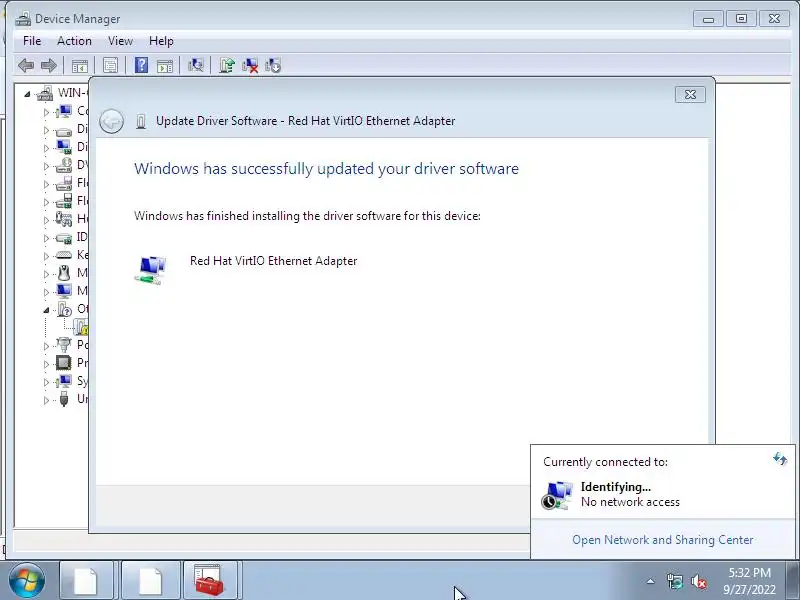The height and width of the screenshot is (600, 800).
Task: Click the Back arrow in Device Manager toolbar
Action: (26, 65)
